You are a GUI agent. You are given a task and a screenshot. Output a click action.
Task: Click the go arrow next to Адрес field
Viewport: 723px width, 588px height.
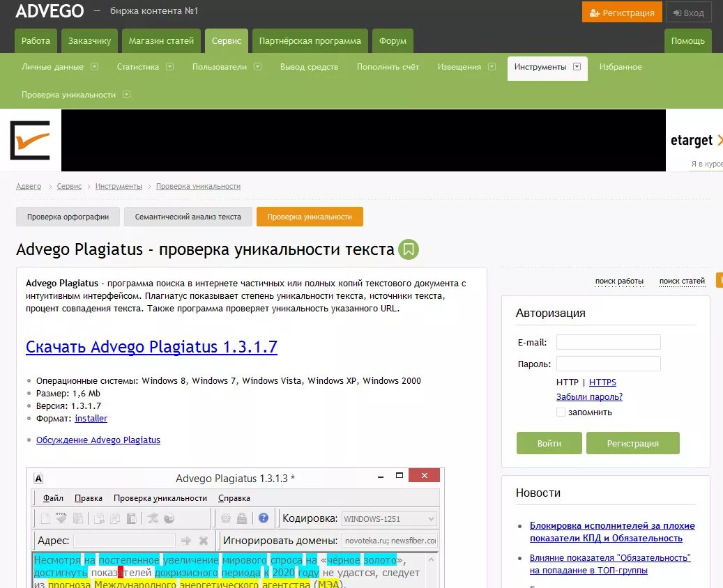point(186,541)
